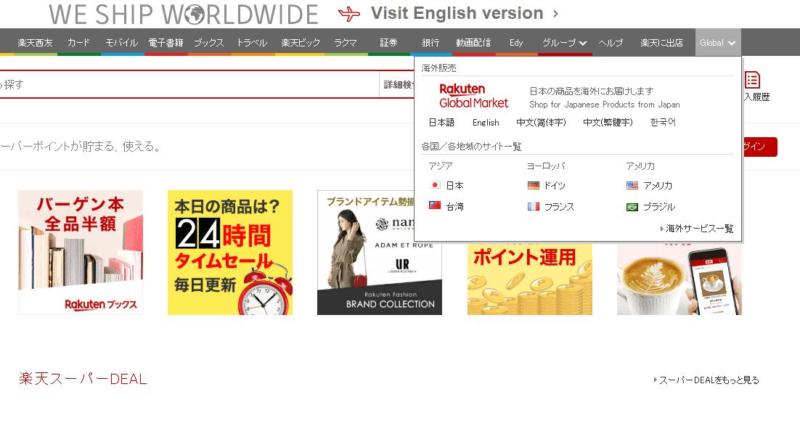Image resolution: width=800 pixels, height=421 pixels.
Task: Go to ラクマ in navigation bar
Action: pyautogui.click(x=345, y=43)
